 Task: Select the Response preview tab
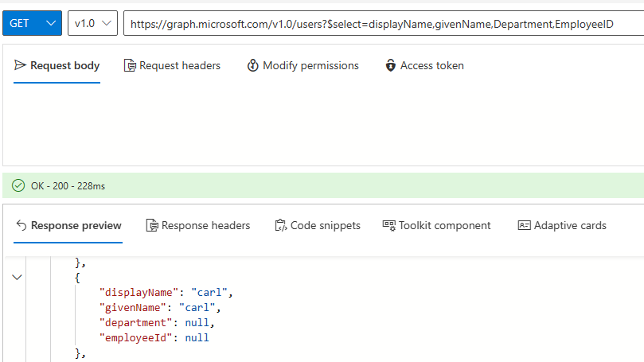(68, 226)
